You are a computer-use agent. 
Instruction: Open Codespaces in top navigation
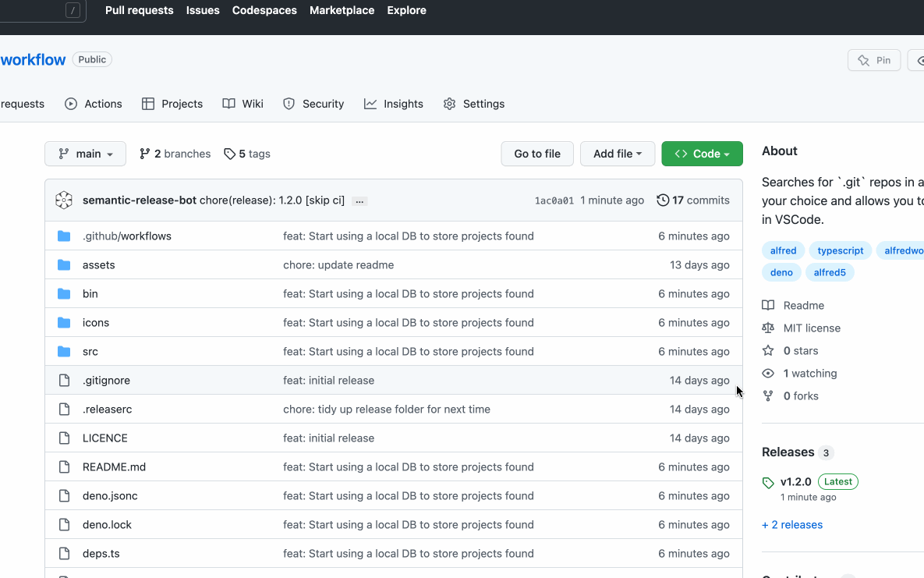point(264,10)
